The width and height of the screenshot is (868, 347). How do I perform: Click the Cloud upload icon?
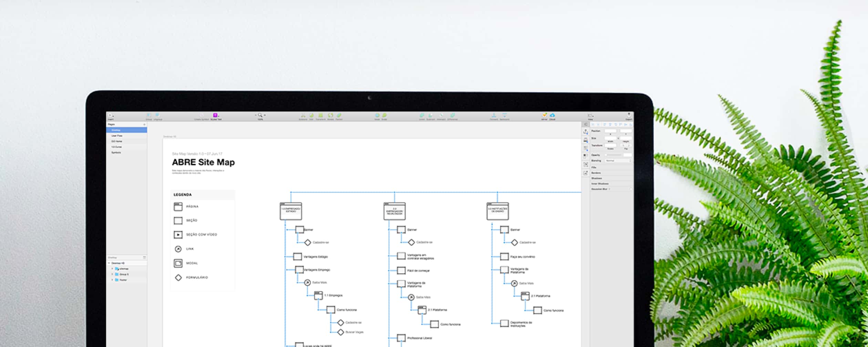[552, 116]
